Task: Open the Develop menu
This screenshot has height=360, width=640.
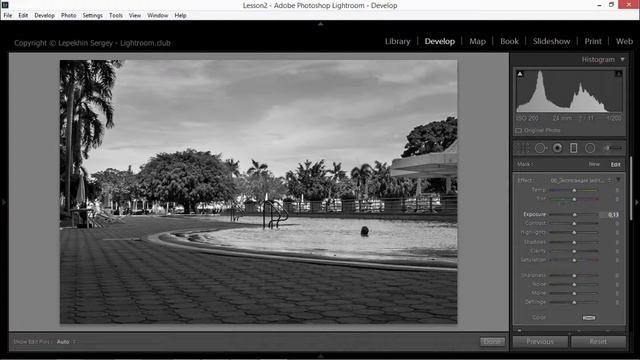Action: click(44, 16)
